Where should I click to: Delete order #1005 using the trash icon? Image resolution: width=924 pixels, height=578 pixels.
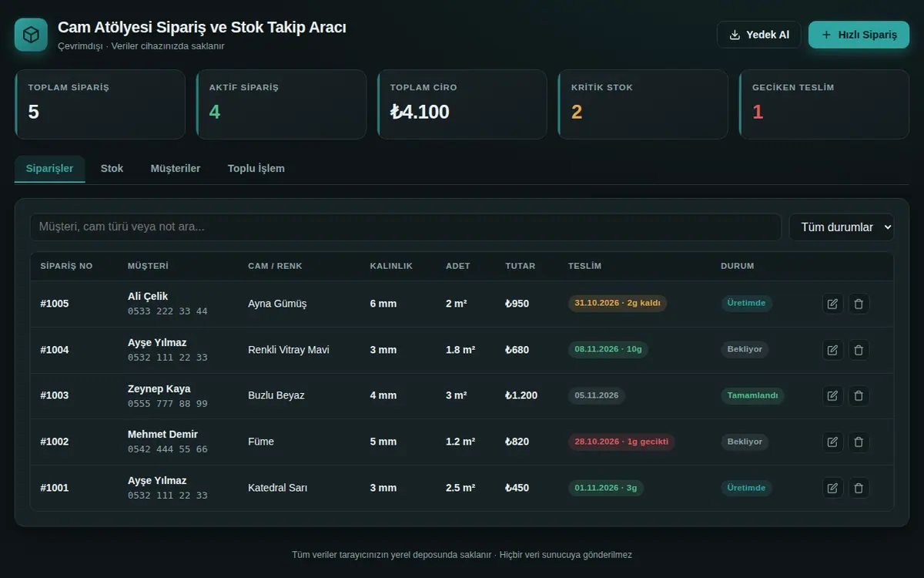pos(859,304)
